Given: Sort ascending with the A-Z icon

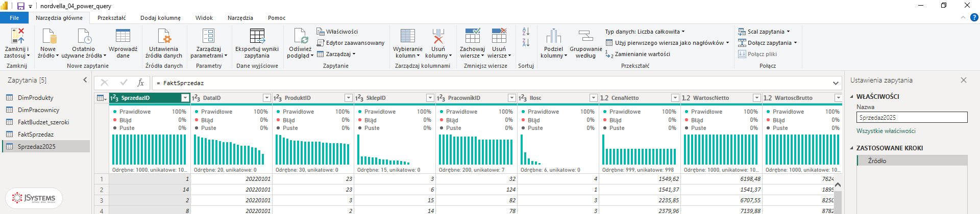Looking at the screenshot, I should (x=526, y=32).
